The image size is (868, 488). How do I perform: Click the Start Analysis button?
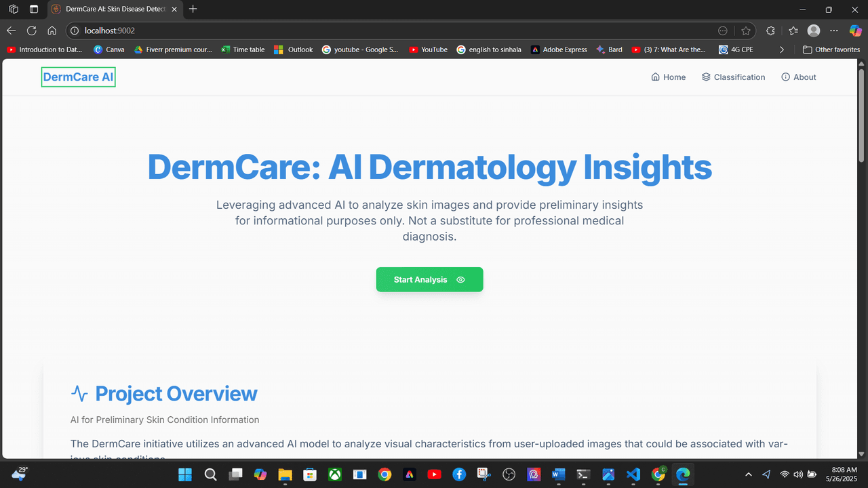pyautogui.click(x=429, y=279)
